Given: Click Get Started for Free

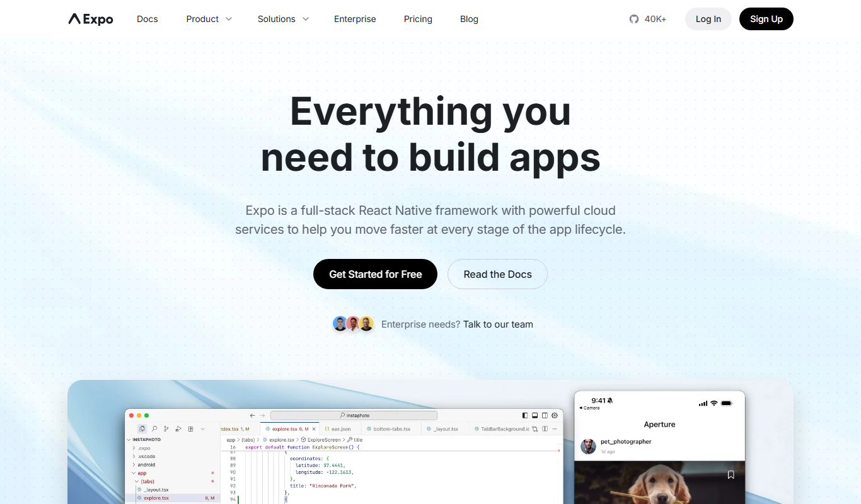Looking at the screenshot, I should point(375,274).
